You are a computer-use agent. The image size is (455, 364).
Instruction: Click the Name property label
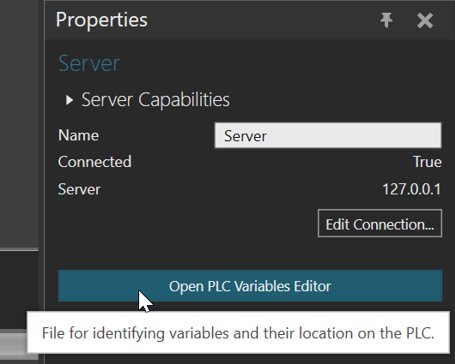78,135
